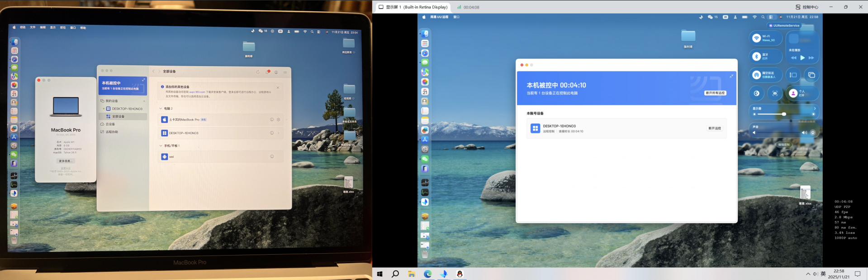Click WeChat status icon showing 15 in remote menu bar
The height and width of the screenshot is (280, 868).
712,17
